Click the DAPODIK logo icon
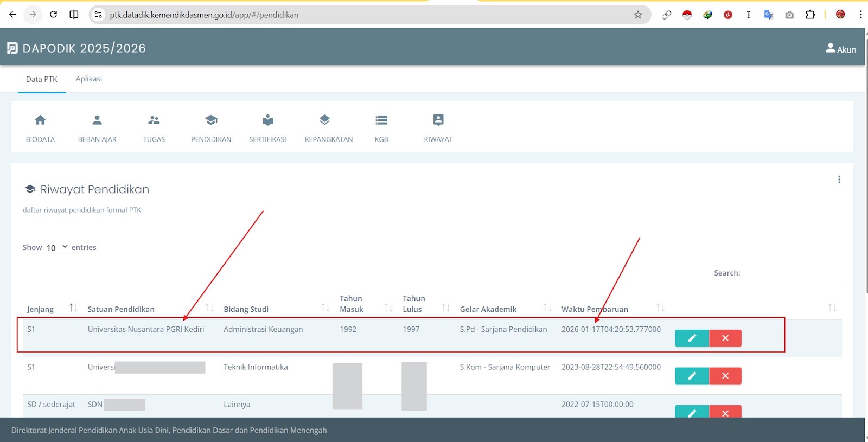868x442 pixels. pos(12,48)
